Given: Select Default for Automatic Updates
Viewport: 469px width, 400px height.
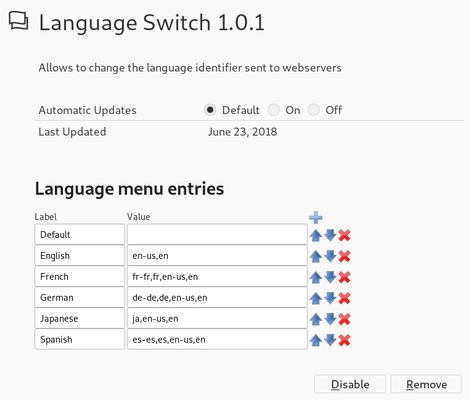Looking at the screenshot, I should [x=210, y=110].
